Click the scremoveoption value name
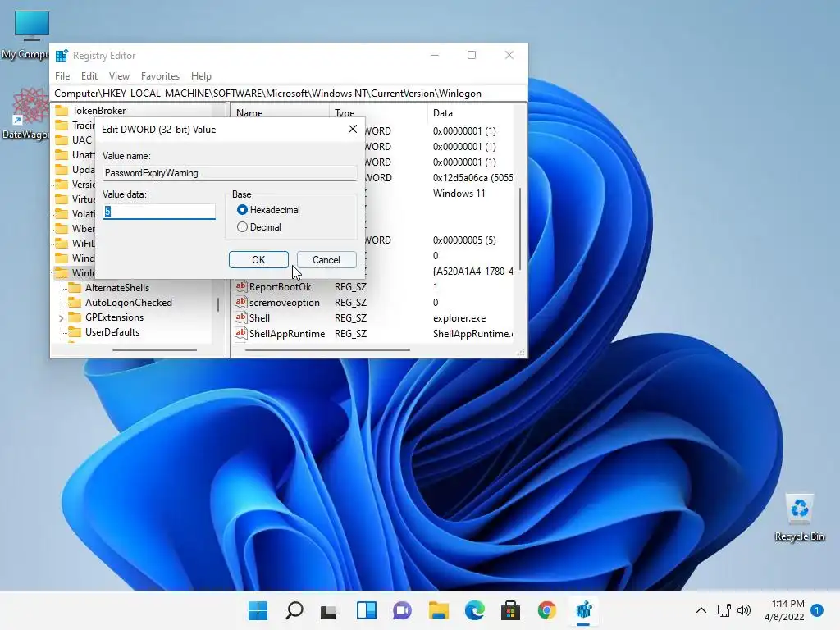 pyautogui.click(x=285, y=303)
